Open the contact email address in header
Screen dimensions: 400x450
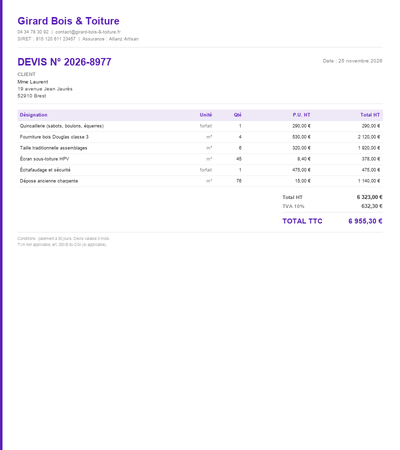88,32
